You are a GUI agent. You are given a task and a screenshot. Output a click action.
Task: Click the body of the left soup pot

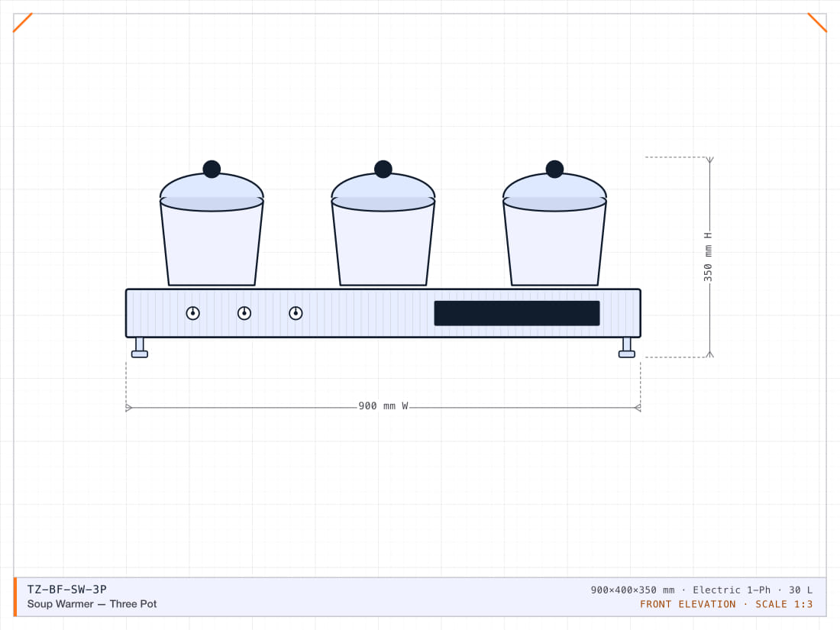212,244
